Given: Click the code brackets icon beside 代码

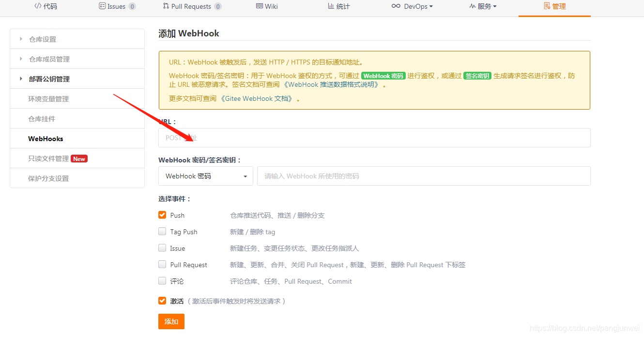Looking at the screenshot, I should pyautogui.click(x=38, y=6).
